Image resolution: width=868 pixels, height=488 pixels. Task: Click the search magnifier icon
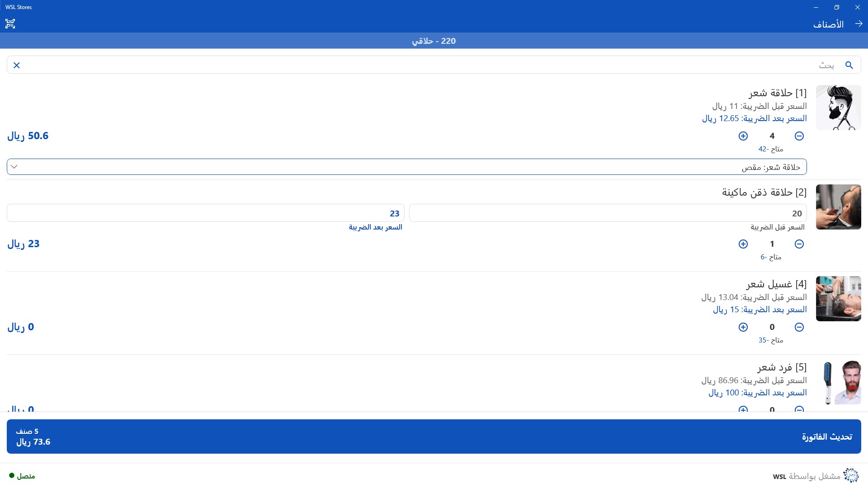[849, 65]
